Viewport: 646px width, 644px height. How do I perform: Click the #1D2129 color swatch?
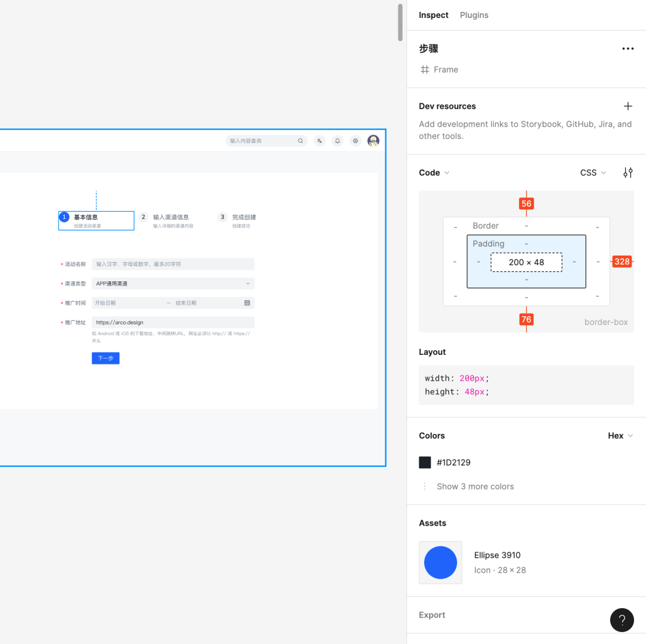pyautogui.click(x=425, y=463)
